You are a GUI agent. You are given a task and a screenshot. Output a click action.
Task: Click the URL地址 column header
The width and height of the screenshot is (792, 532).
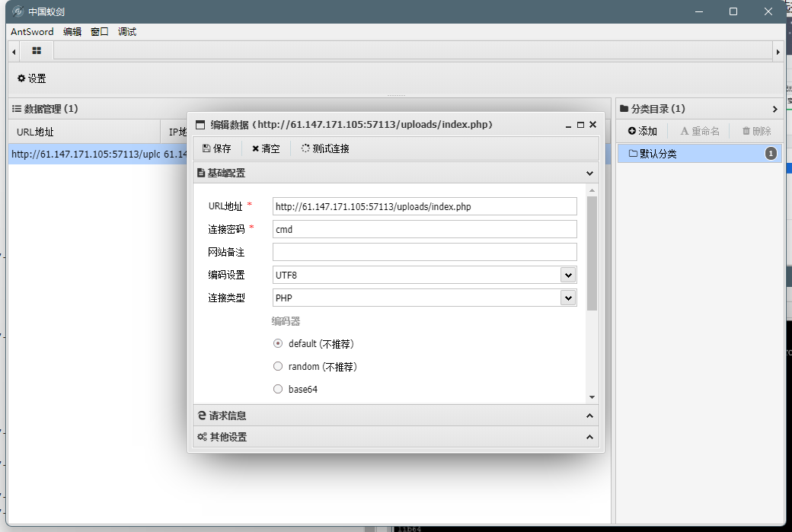coord(84,132)
